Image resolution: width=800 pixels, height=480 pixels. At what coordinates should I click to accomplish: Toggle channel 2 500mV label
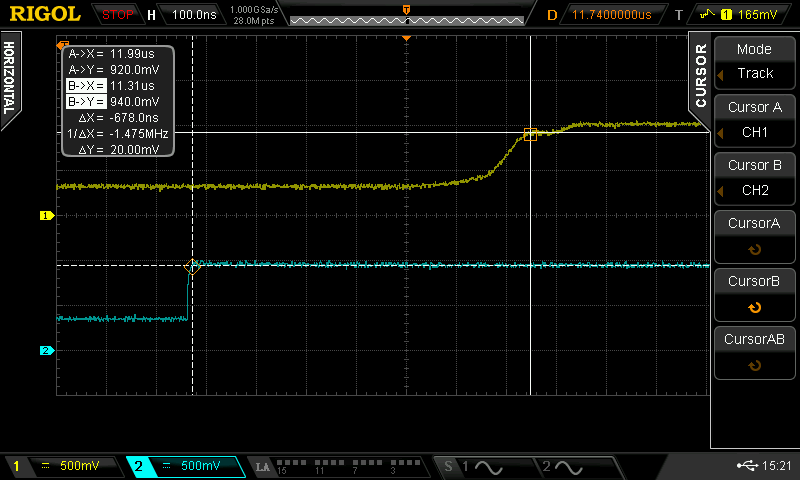click(x=185, y=467)
